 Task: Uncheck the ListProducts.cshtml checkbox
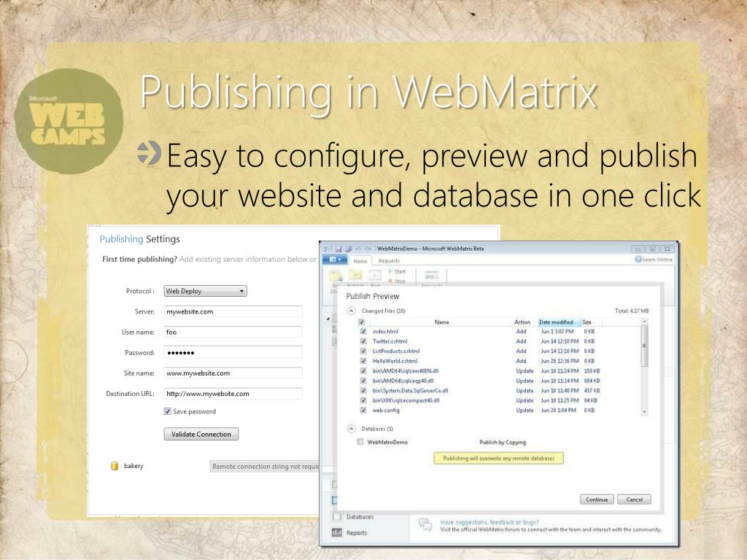(x=363, y=351)
